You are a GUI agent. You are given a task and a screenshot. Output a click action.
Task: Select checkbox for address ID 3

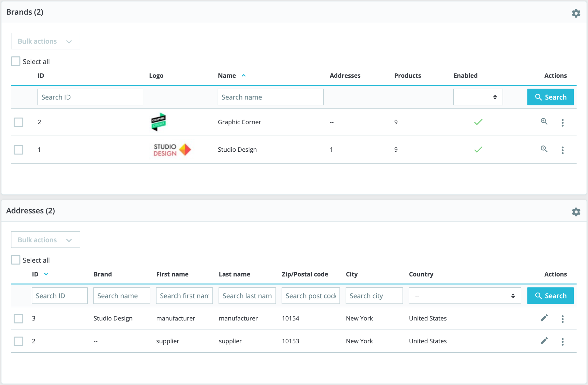(18, 318)
